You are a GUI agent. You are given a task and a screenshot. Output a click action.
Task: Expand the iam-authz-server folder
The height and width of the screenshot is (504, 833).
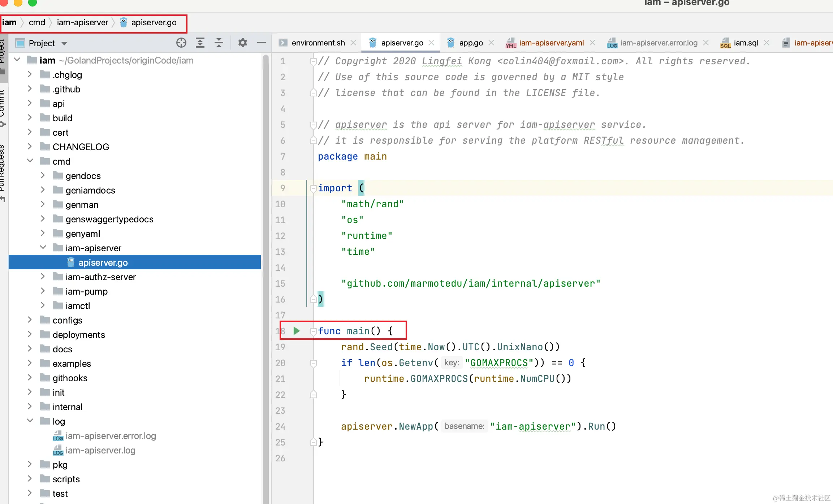[43, 277]
